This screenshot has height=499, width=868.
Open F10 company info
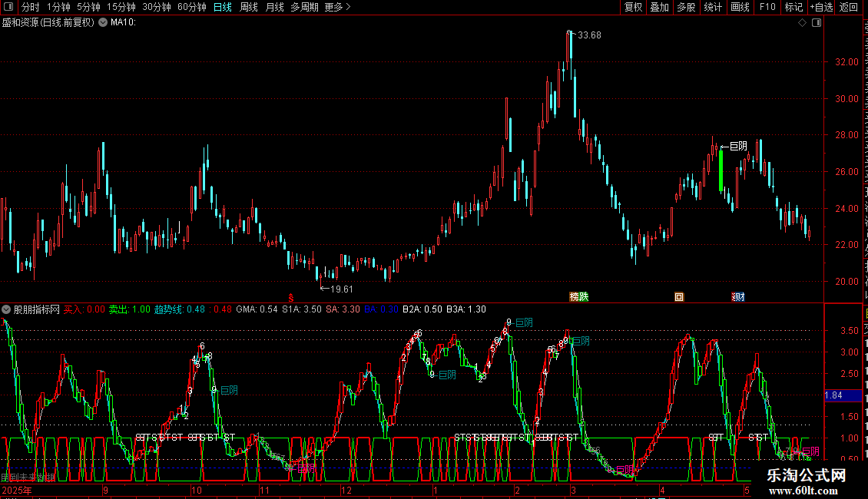click(x=767, y=7)
